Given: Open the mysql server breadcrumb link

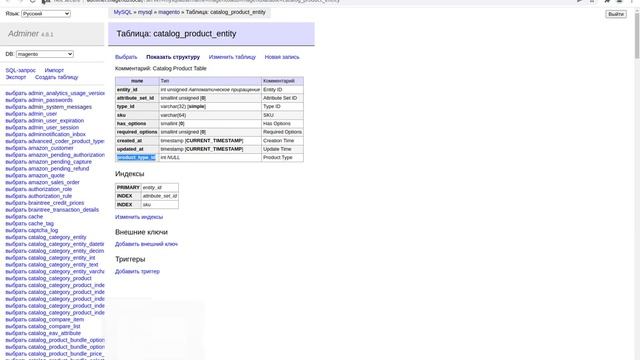Looking at the screenshot, I should click(145, 12).
